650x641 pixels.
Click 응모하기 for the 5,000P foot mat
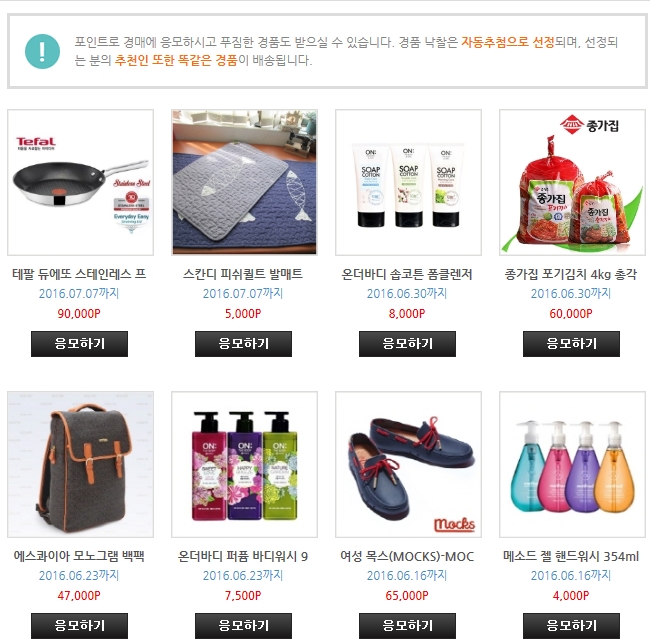pyautogui.click(x=243, y=344)
